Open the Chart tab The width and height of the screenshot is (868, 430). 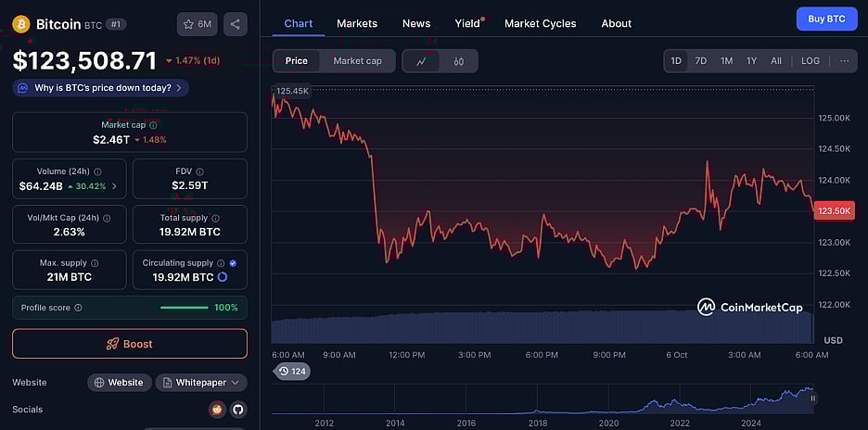click(299, 23)
